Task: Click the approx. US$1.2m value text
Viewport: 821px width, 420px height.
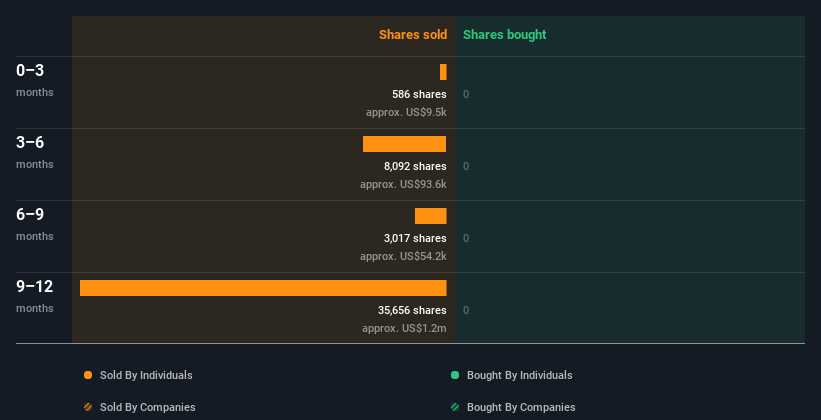Action: 404,328
